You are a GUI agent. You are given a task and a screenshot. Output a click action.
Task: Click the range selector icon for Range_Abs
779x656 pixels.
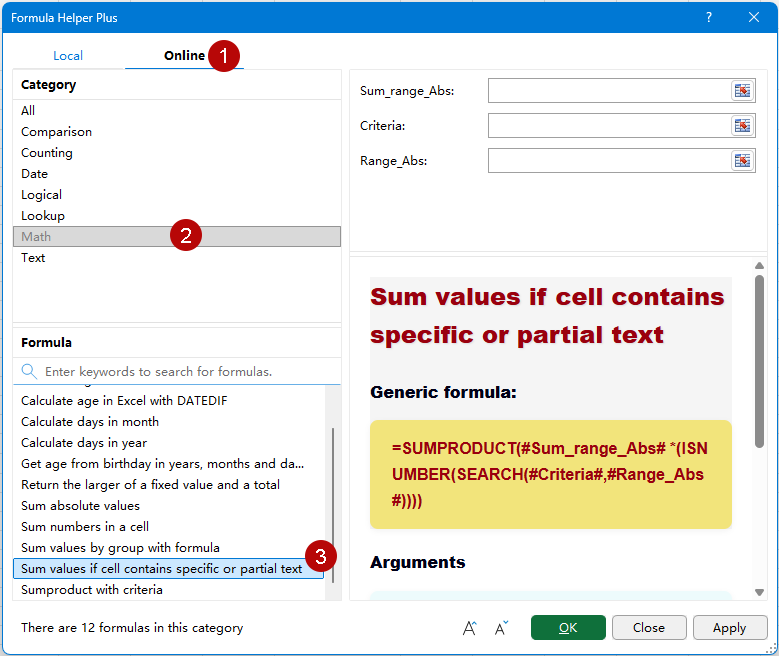(x=742, y=161)
